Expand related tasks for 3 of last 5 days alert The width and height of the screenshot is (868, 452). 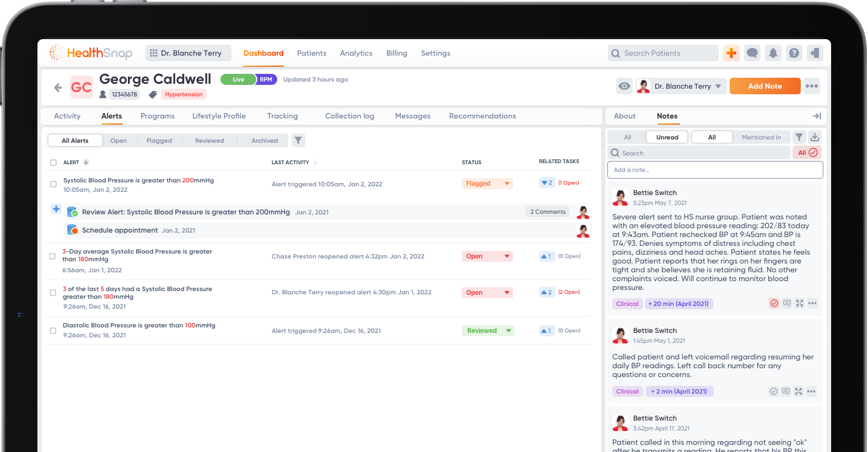pos(547,292)
